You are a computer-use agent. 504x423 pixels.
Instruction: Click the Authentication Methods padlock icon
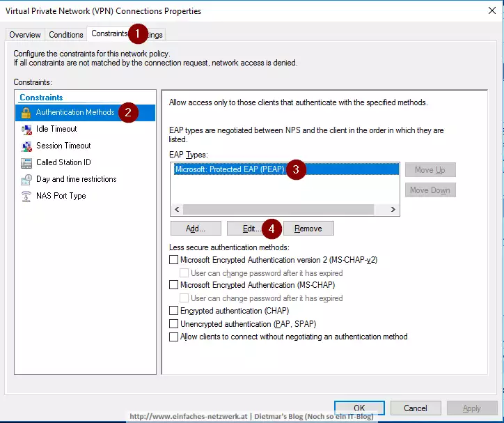point(26,112)
